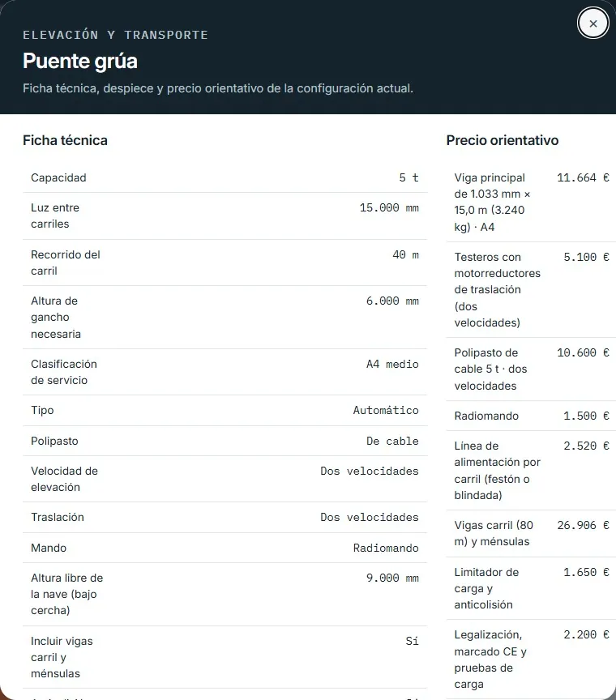Select the Recorrido value '40 m'
Image resolution: width=616 pixels, height=700 pixels.
coord(405,254)
